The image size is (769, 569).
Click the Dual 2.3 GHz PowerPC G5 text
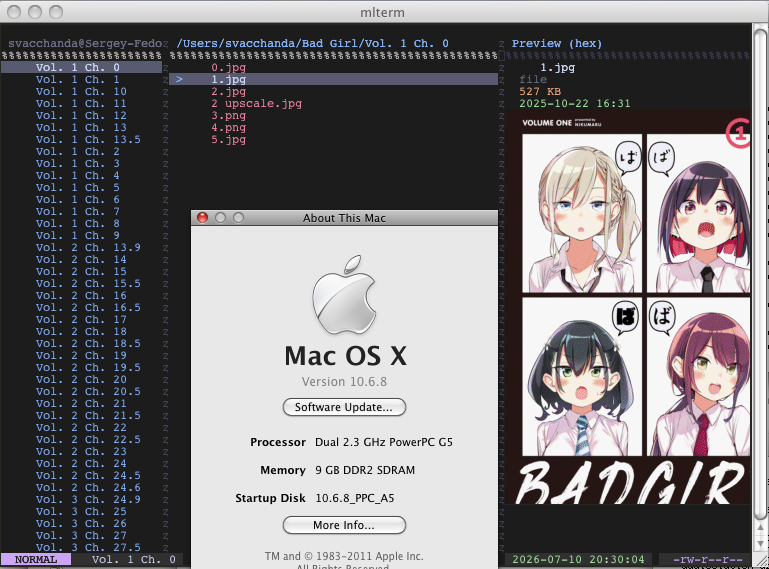click(384, 442)
